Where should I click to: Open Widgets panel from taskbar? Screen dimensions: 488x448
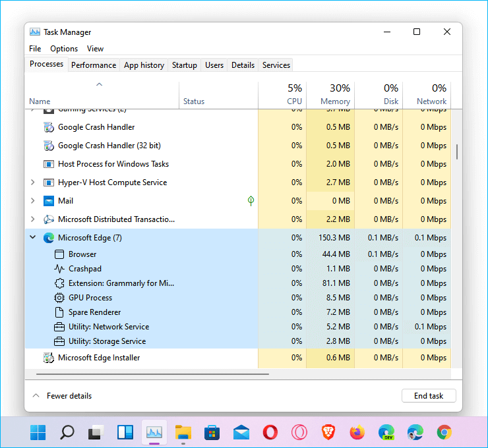pyautogui.click(x=125, y=432)
